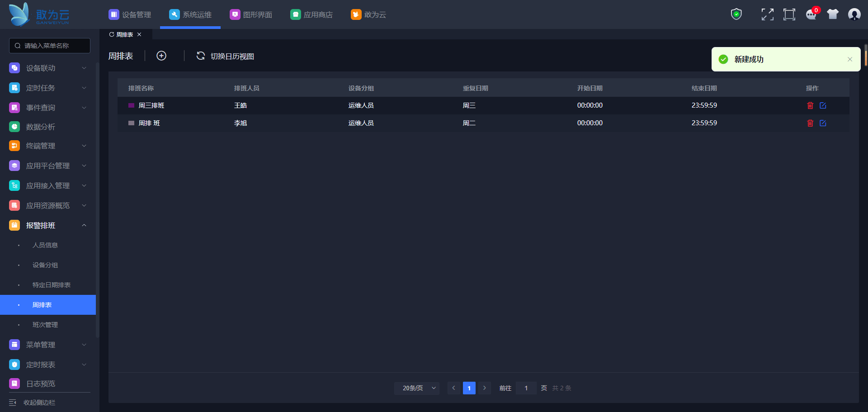Edit the 周三排班 schedule row
The image size is (868, 412).
823,105
